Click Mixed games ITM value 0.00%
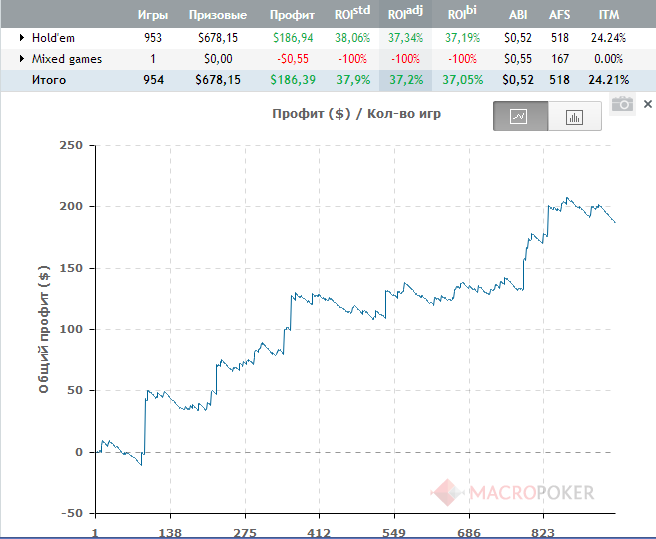Viewport: 656px width, 539px height. coord(608,59)
